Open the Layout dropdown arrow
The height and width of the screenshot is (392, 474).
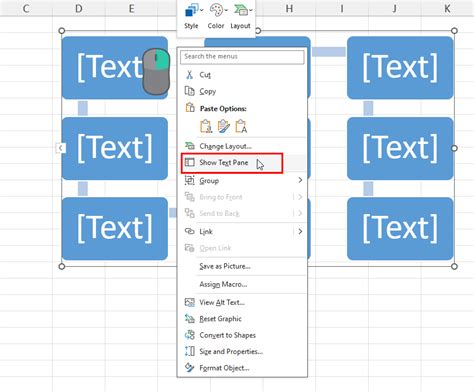(x=250, y=10)
